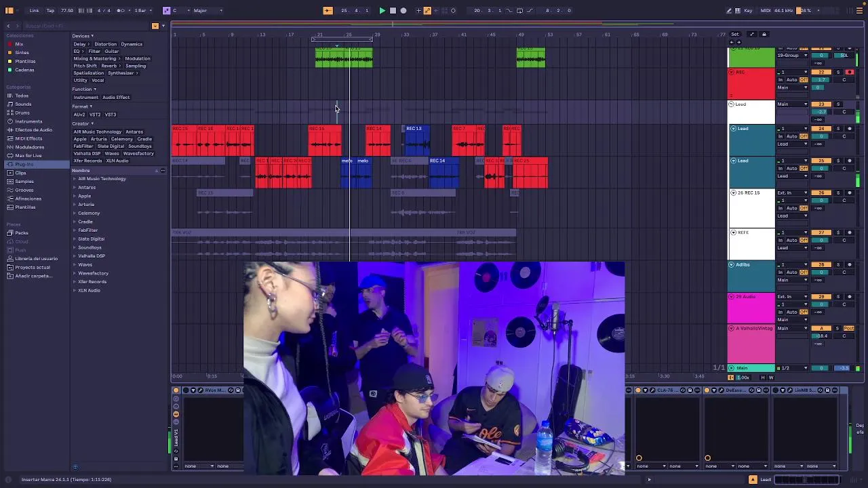Open the Major scale dropdown
This screenshot has height=488, width=868.
click(x=208, y=10)
